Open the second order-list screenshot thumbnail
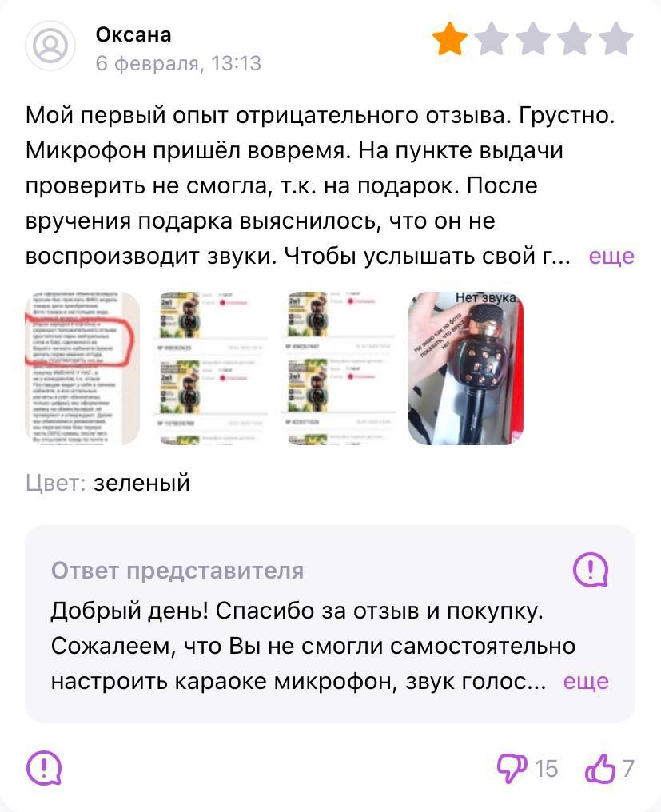Image resolution: width=661 pixels, height=812 pixels. pos(210,368)
